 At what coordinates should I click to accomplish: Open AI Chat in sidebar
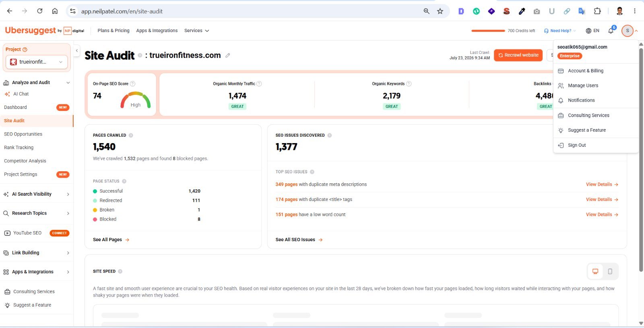pyautogui.click(x=21, y=94)
